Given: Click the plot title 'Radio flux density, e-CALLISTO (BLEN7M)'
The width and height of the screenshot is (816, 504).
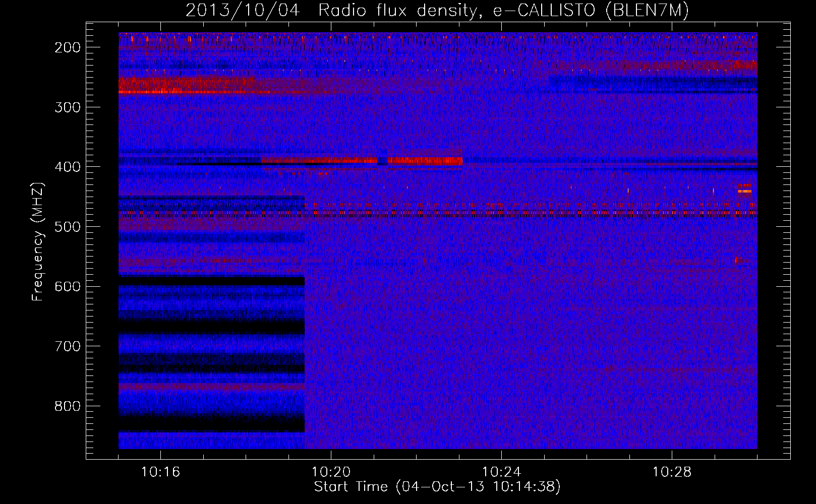Looking at the screenshot, I should [x=503, y=11].
